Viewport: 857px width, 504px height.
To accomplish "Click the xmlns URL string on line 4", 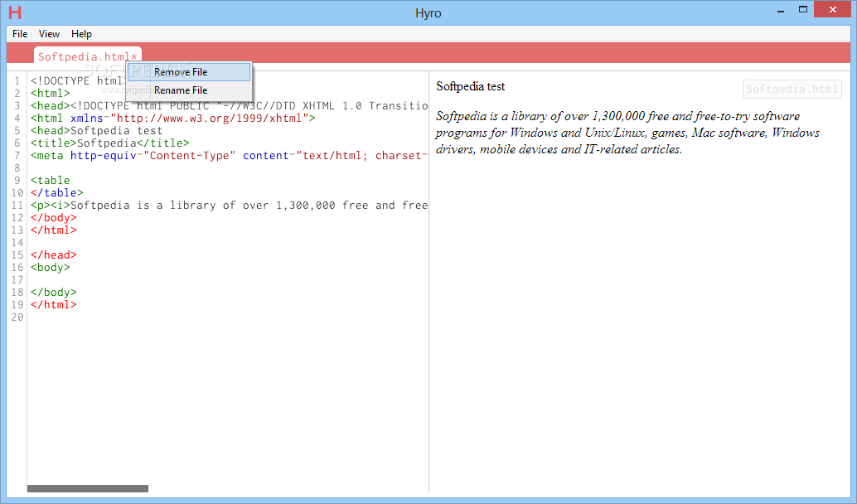I will click(x=210, y=118).
